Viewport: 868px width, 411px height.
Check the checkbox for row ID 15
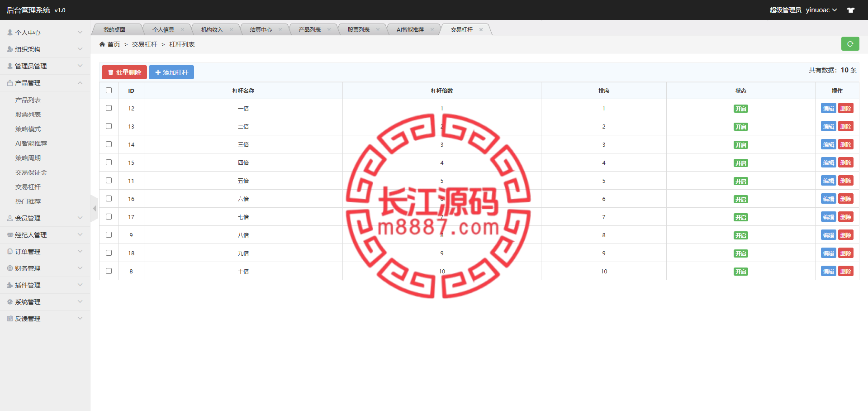pos(109,162)
